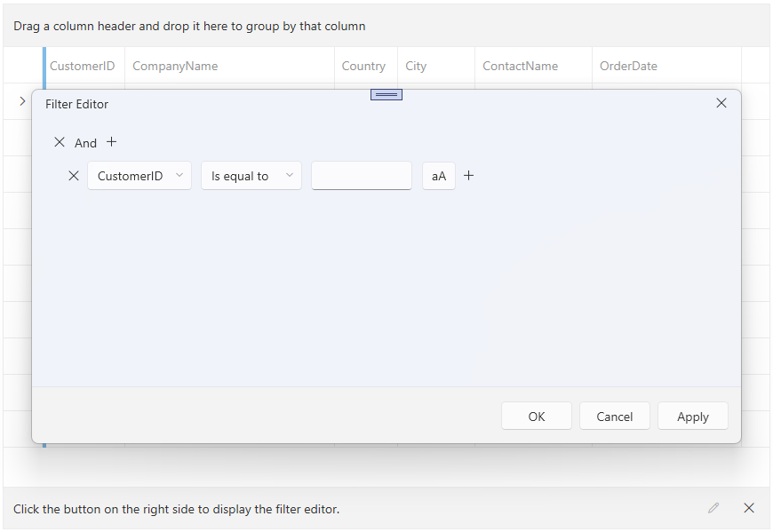This screenshot has height=532, width=773.
Task: Click the pencil icon to edit the filter
Action: coord(713,508)
